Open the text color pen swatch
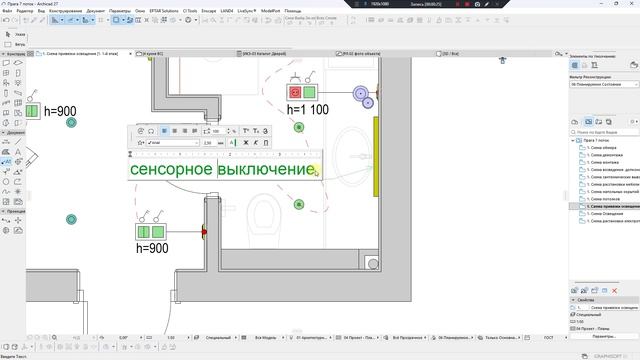The image size is (640, 360). (233, 143)
